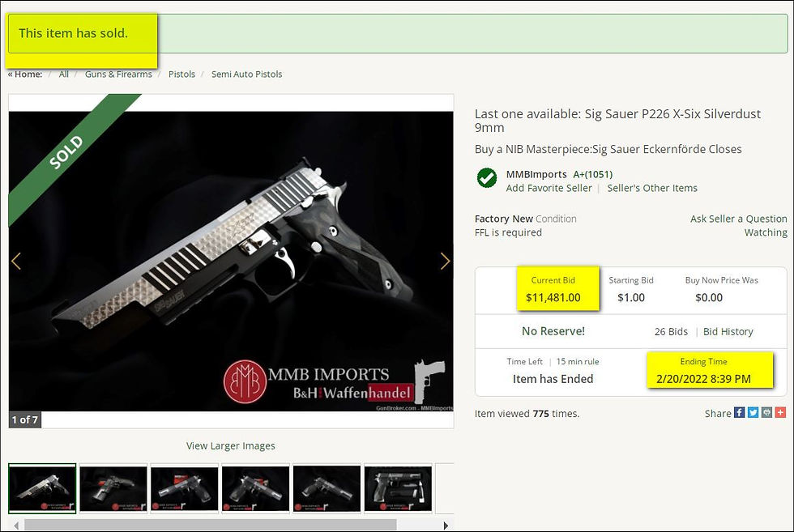
Task: Open the 15 min rule info
Action: 578,361
